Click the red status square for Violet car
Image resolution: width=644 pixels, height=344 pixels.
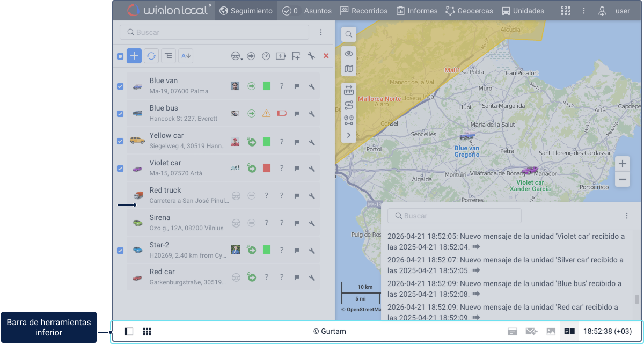coord(267,168)
